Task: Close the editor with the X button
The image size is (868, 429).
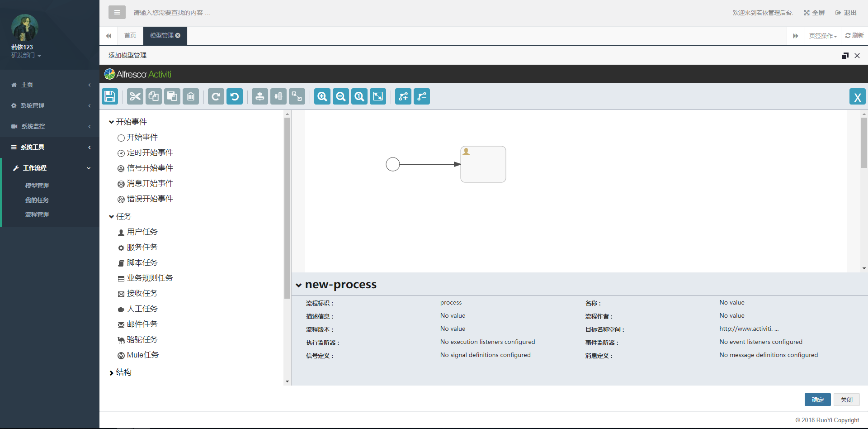Action: 857,97
